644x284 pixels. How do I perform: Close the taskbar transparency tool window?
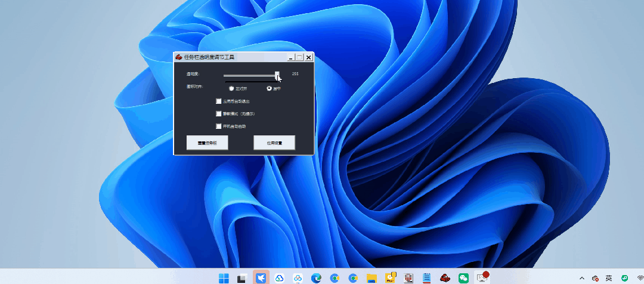[x=308, y=57]
